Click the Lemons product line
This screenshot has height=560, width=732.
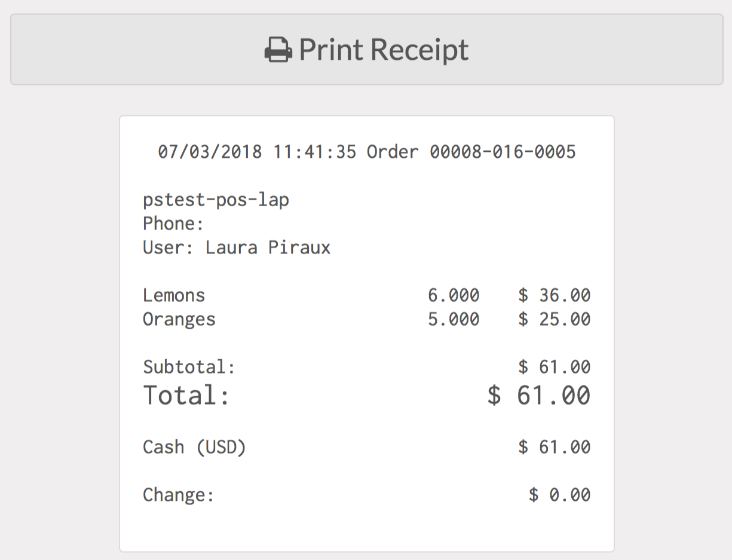[x=174, y=295]
